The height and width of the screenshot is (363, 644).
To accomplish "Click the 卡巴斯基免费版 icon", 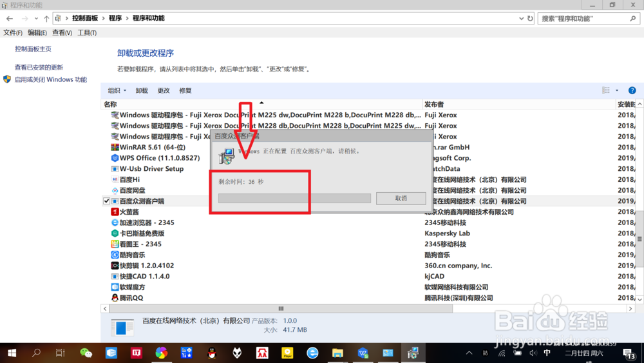I will [115, 233].
